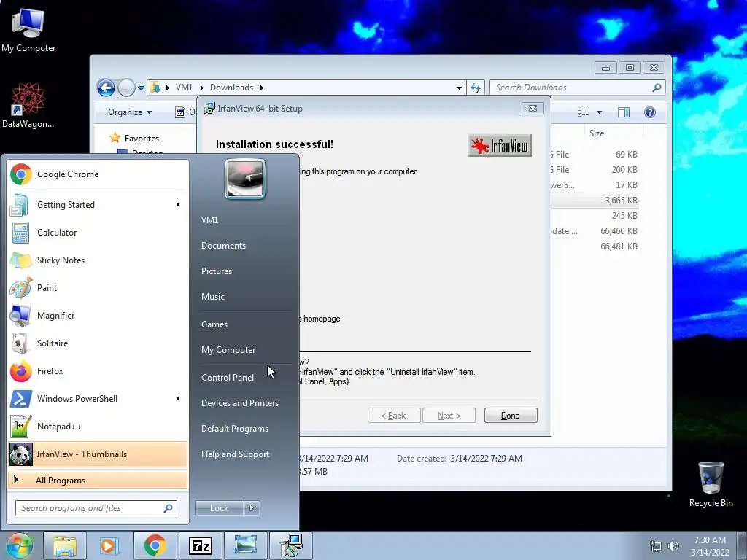This screenshot has width=747, height=560.
Task: Open Firefox from Start menu
Action: [x=98, y=371]
